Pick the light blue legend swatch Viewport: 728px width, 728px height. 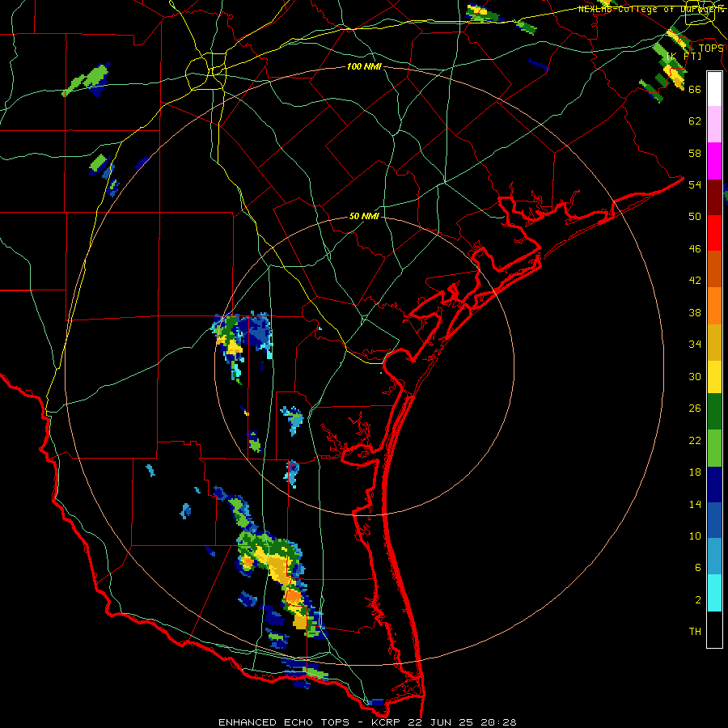(x=714, y=557)
